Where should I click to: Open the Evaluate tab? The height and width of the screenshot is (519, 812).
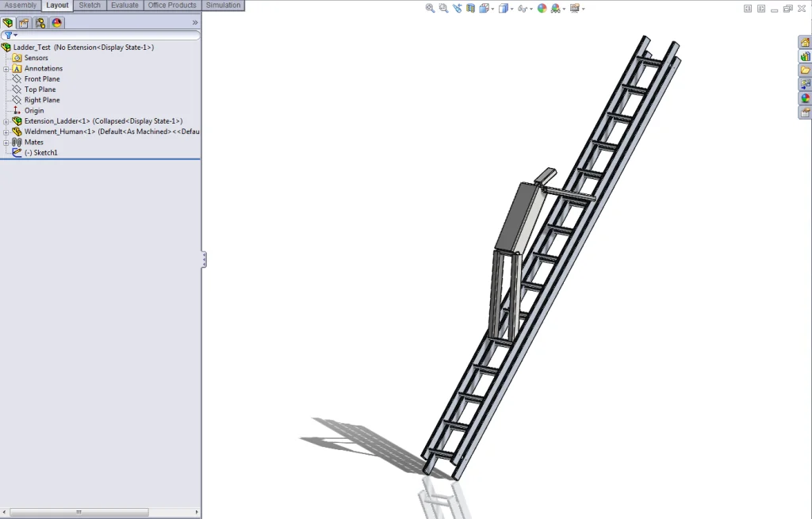coord(124,5)
